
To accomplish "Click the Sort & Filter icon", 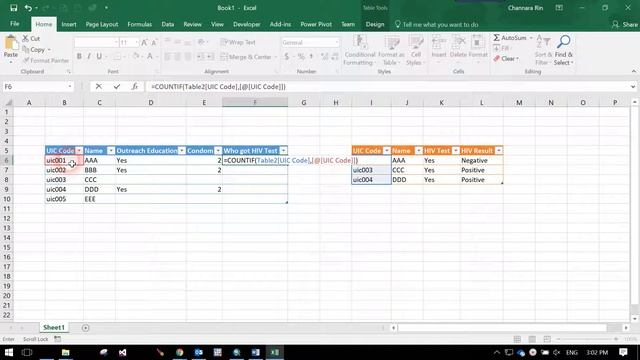I will 543,42.
